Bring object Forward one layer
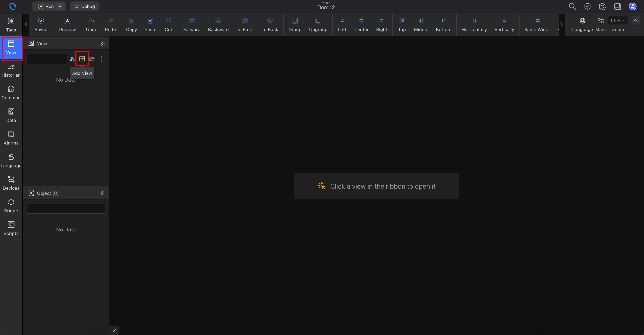This screenshot has height=335, width=644. pyautogui.click(x=192, y=25)
